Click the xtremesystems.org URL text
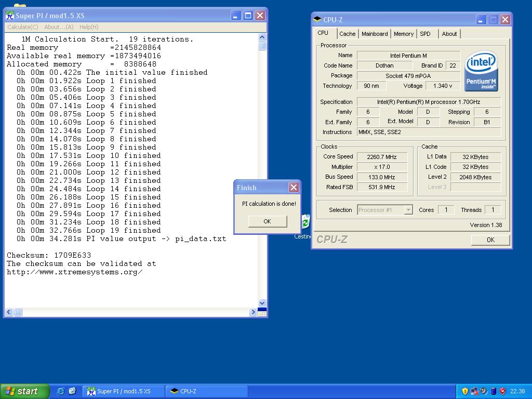 point(75,272)
